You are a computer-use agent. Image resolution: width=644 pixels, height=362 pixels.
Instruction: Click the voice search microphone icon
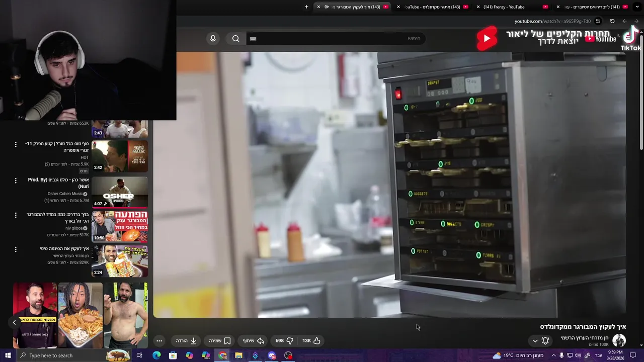pos(213,39)
